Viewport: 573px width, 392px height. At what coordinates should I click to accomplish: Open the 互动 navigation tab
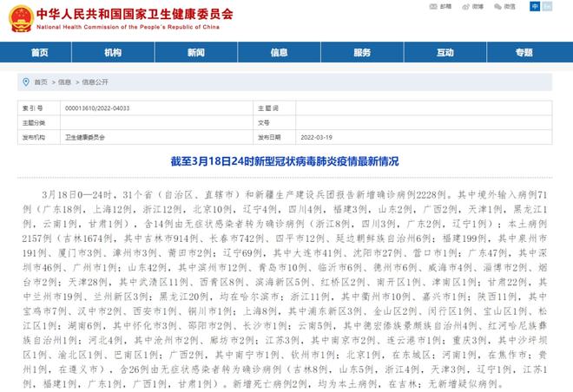coord(445,52)
